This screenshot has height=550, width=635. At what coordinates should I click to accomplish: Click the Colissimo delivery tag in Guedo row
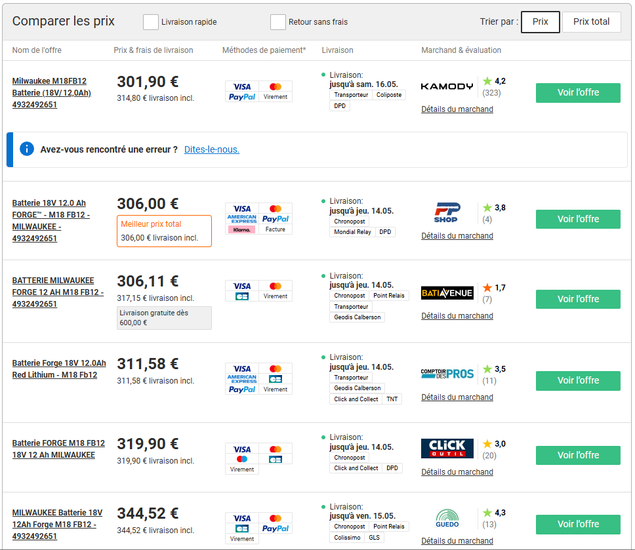pyautogui.click(x=347, y=537)
